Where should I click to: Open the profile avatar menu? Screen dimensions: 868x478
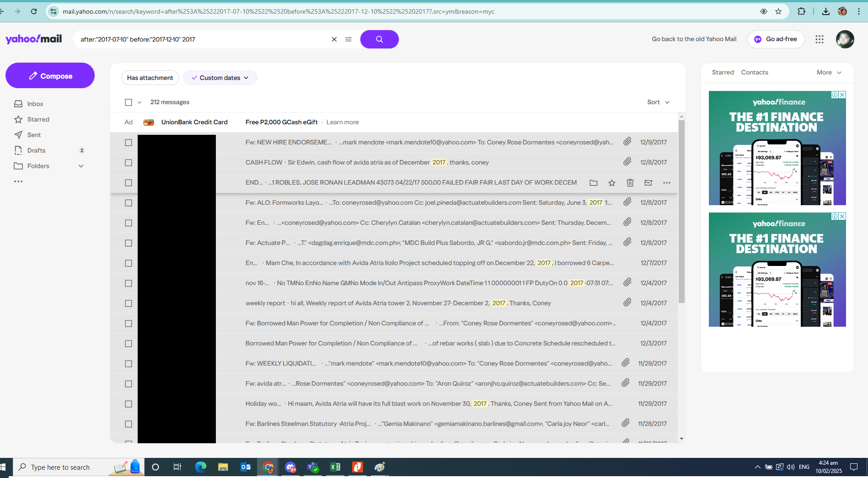point(845,39)
